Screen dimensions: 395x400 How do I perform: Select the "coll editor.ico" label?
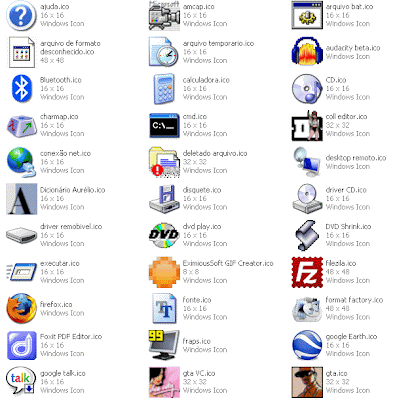346,117
